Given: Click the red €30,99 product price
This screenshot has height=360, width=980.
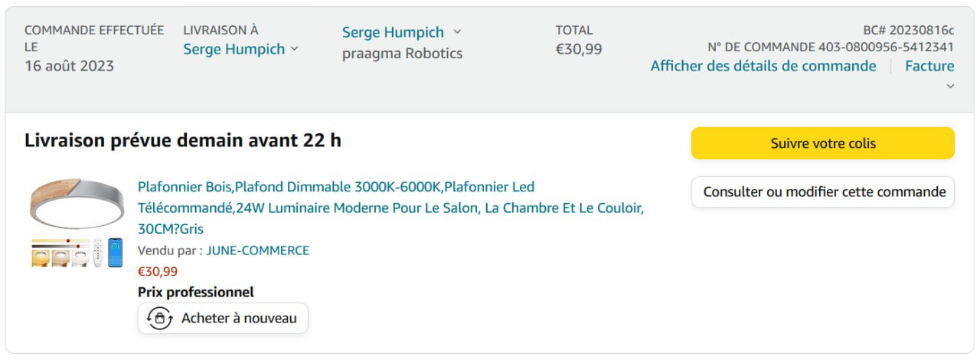Looking at the screenshot, I should [x=158, y=271].
